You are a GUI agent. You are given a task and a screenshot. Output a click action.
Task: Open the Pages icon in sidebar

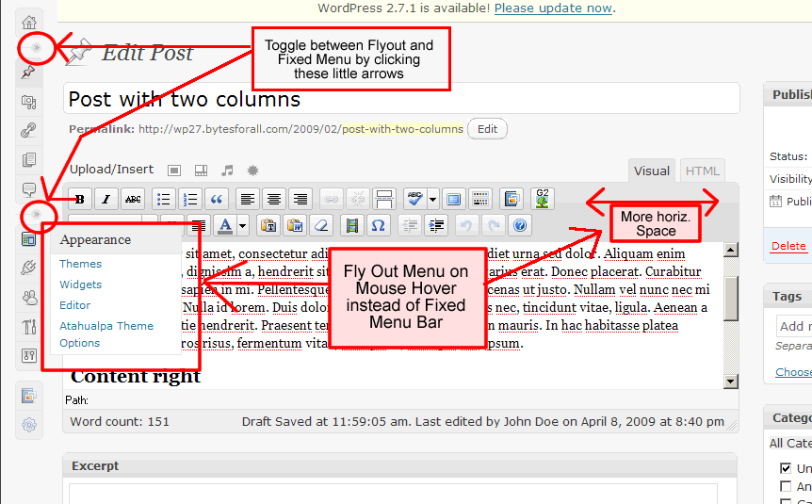coord(29,159)
